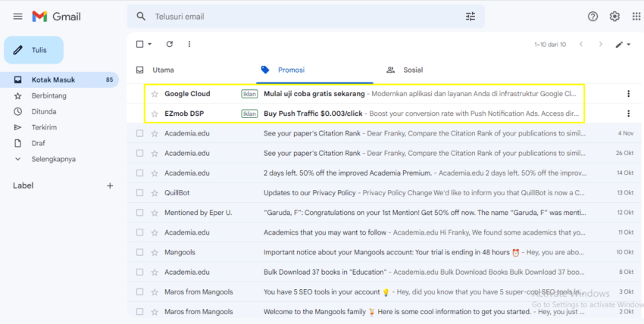Click the Gmail logo
Image resolution: width=644 pixels, height=324 pixels.
[56, 17]
